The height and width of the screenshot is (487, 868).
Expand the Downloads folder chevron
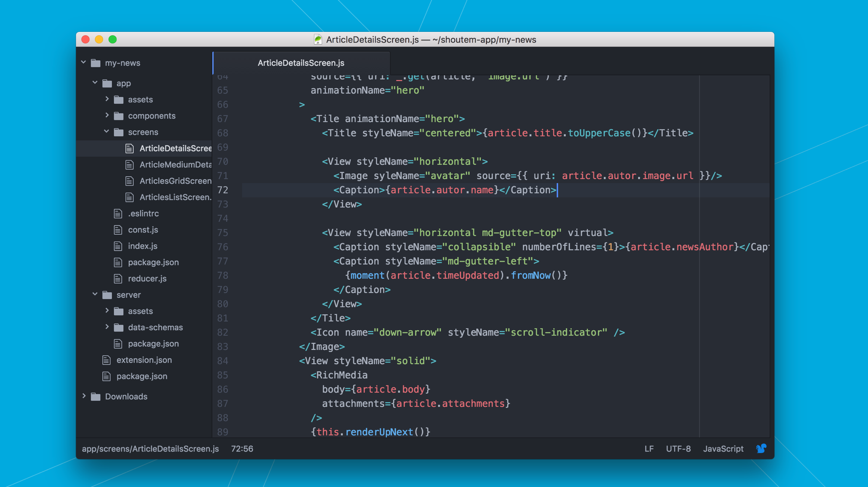point(84,396)
